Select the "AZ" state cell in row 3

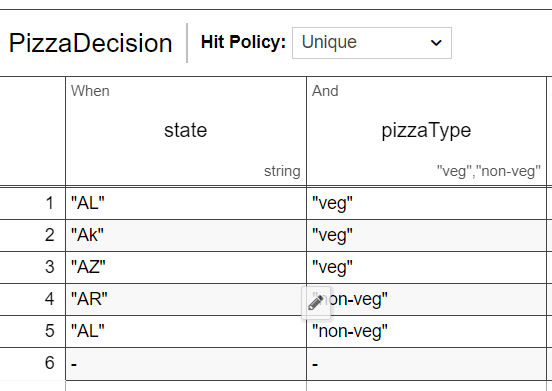[186, 267]
